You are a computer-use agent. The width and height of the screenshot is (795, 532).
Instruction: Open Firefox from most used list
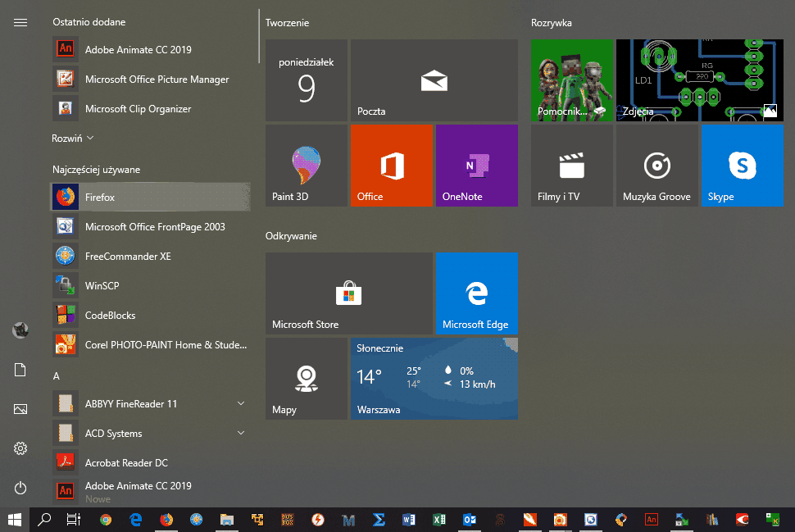(x=151, y=198)
